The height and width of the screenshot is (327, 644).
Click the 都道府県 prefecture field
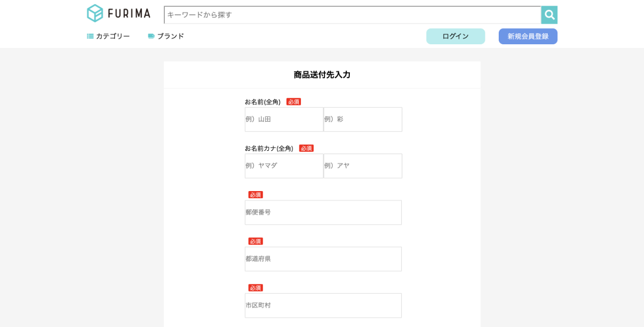click(x=323, y=259)
